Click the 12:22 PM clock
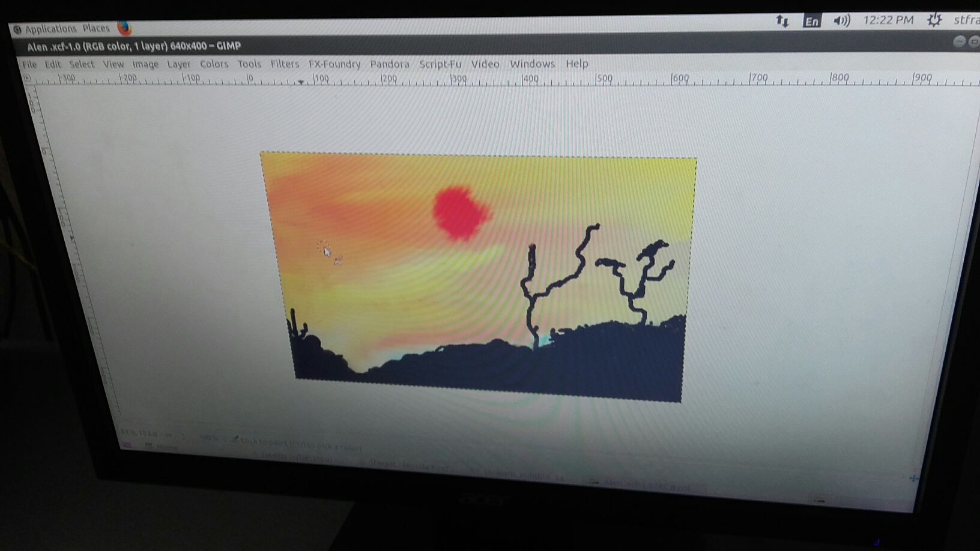 (x=888, y=20)
